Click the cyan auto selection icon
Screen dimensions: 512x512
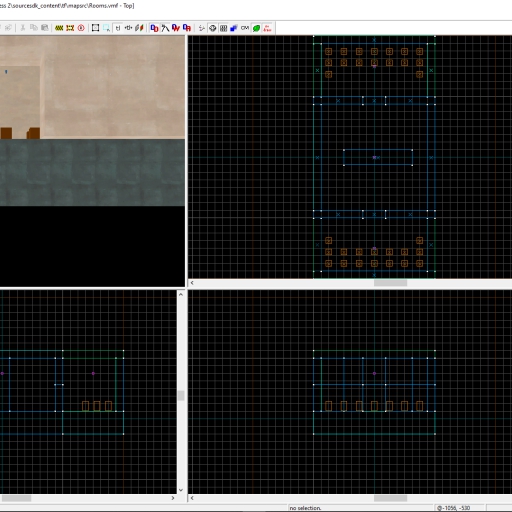click(107, 28)
